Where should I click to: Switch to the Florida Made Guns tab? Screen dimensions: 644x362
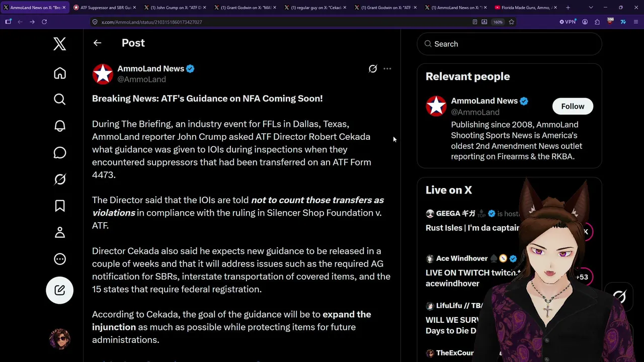525,8
